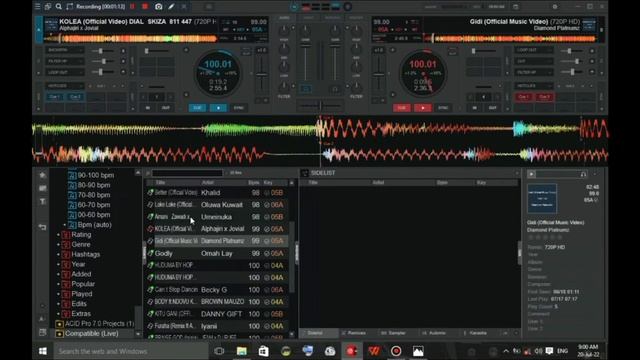The image size is (640, 360).
Task: Click the Gidi album art thumbnail in info panel
Action: (x=542, y=198)
